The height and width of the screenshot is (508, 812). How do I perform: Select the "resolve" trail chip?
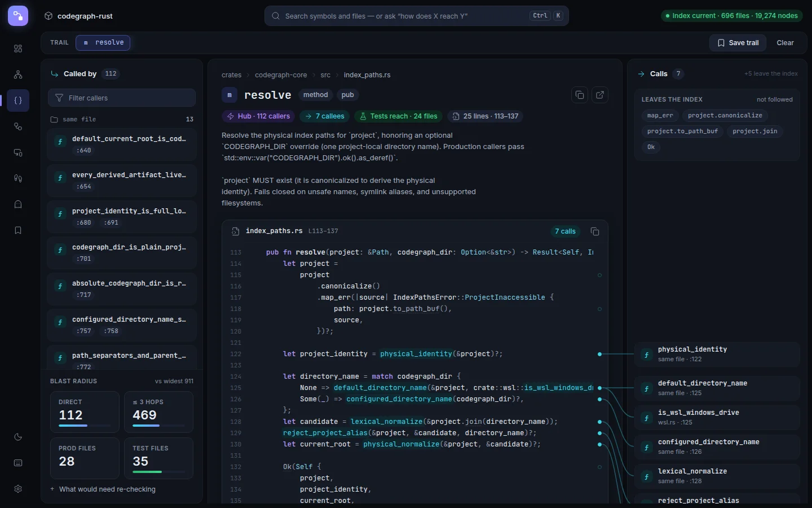103,43
